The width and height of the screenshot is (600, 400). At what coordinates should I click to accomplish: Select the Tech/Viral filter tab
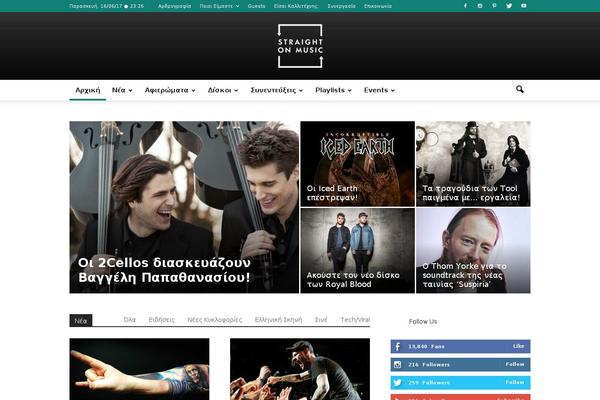pos(355,320)
